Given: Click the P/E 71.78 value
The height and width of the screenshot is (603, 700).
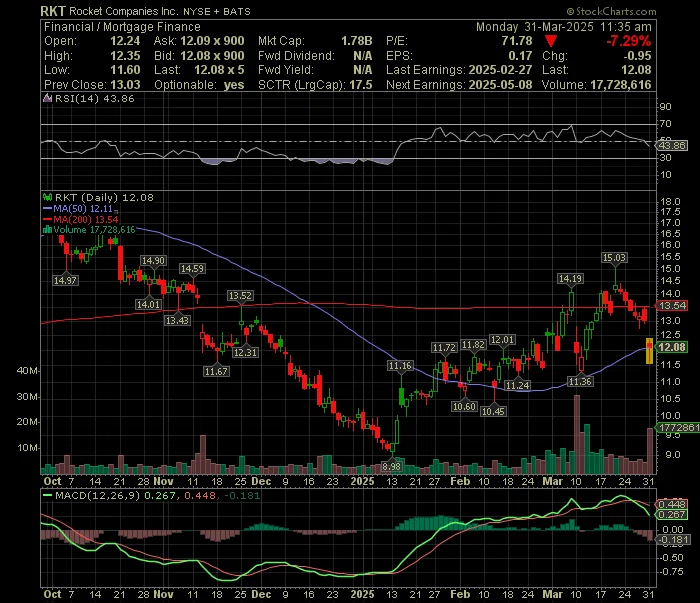Looking at the screenshot, I should click(517, 41).
